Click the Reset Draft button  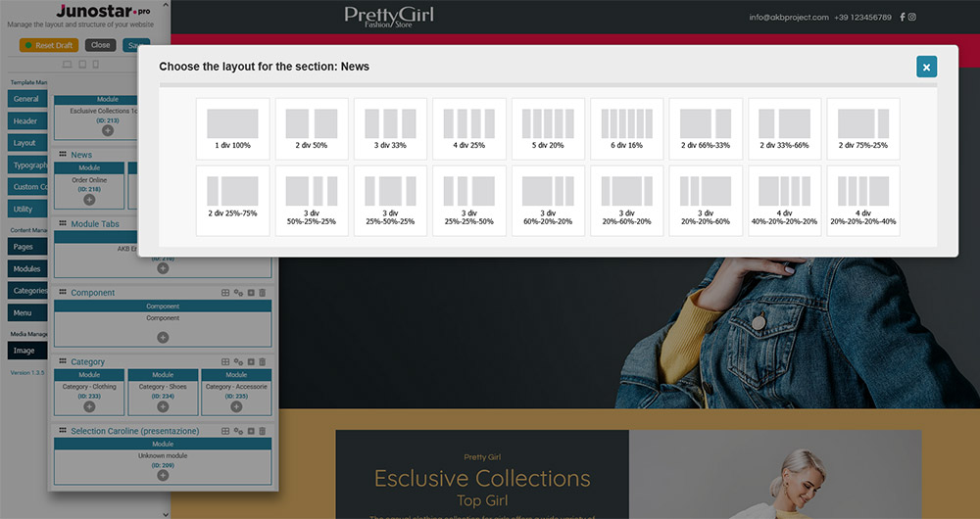(49, 45)
